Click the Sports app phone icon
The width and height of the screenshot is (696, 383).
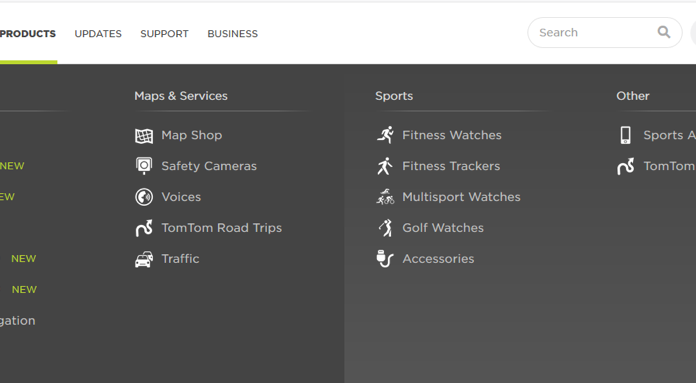(625, 135)
